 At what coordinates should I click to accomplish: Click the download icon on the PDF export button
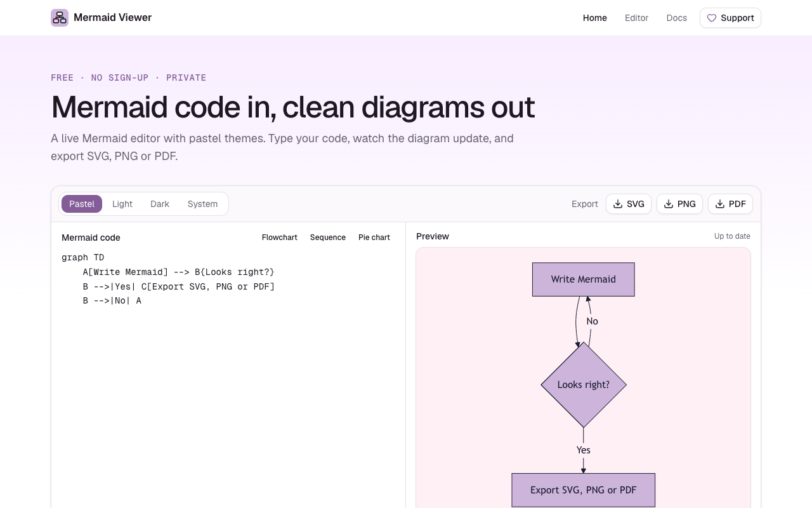[720, 204]
